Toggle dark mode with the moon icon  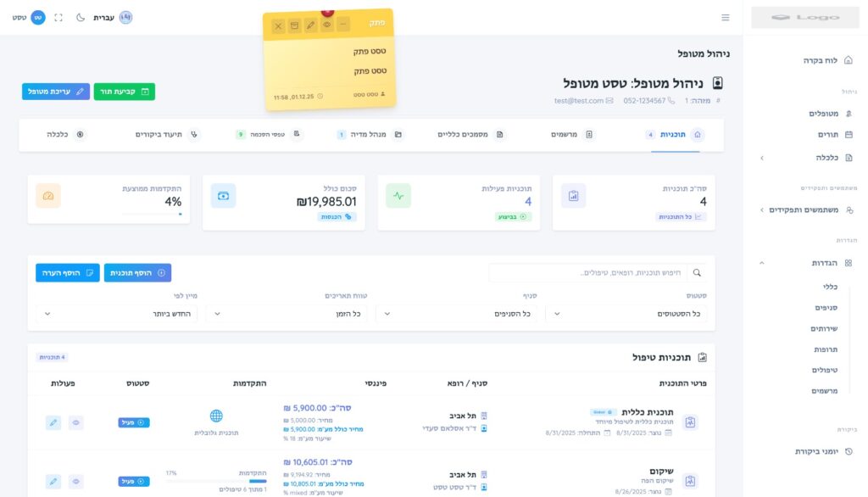click(x=80, y=18)
